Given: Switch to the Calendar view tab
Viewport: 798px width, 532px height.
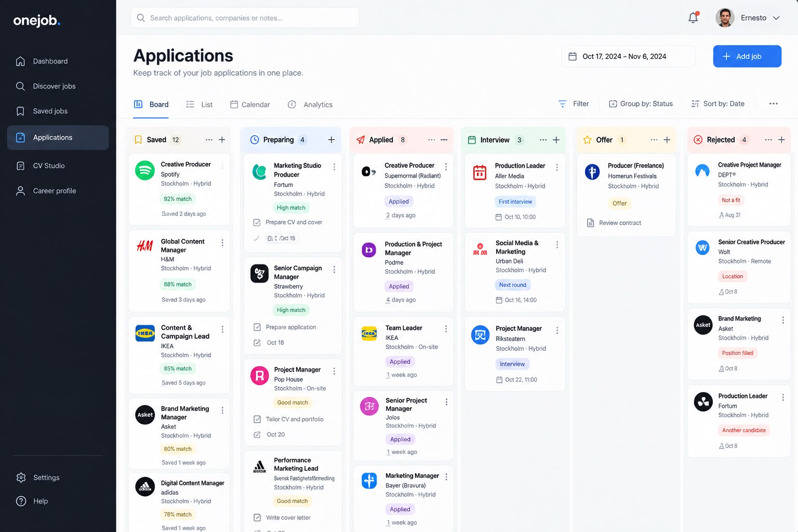Looking at the screenshot, I should [x=250, y=104].
